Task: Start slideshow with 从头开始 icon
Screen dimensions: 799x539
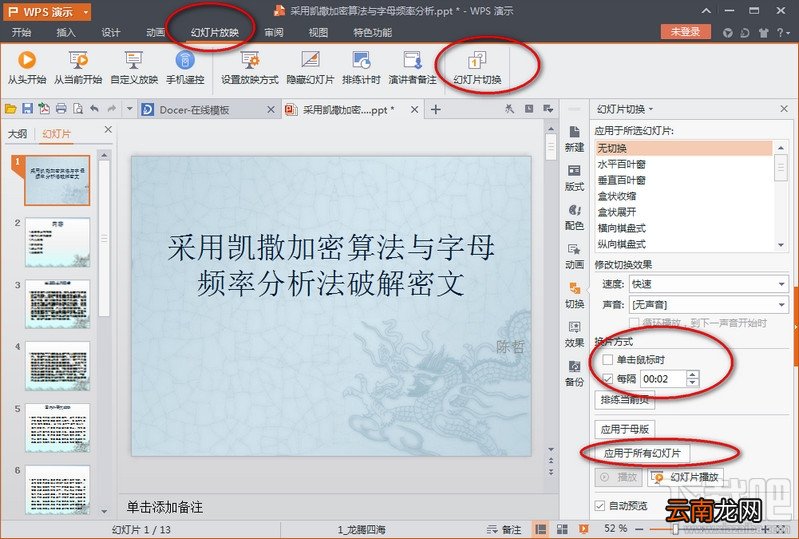Action: (26, 67)
